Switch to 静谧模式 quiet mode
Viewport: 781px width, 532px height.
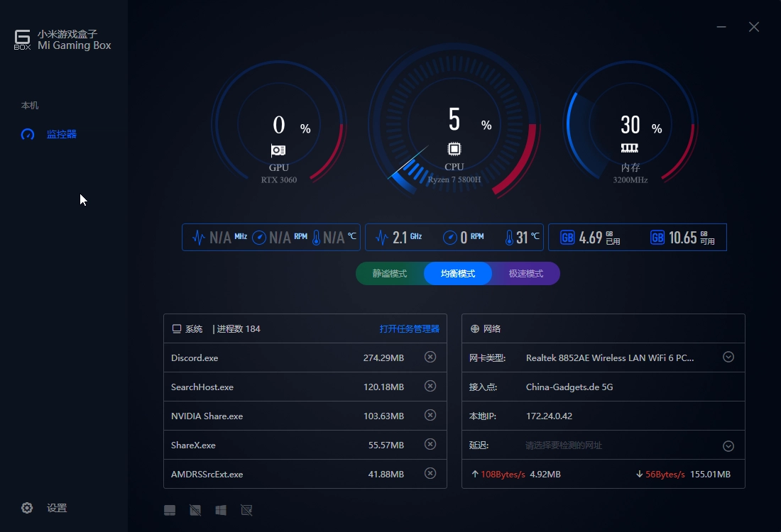390,274
